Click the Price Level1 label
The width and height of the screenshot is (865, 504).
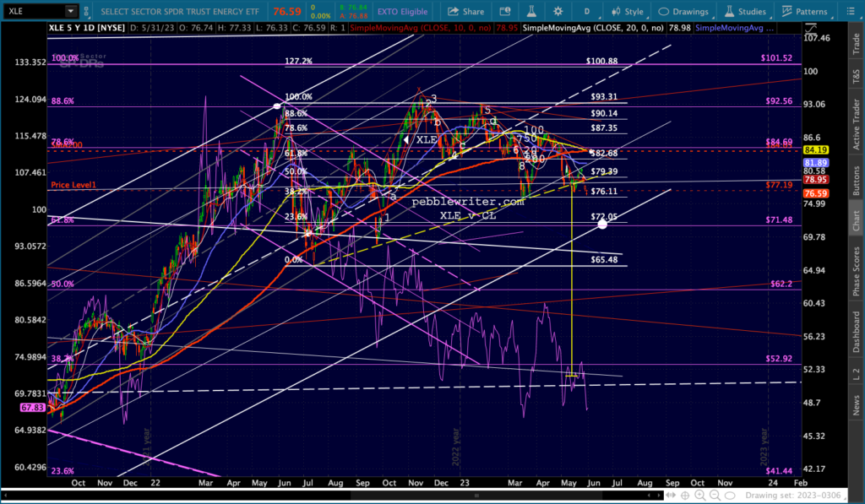[x=73, y=185]
